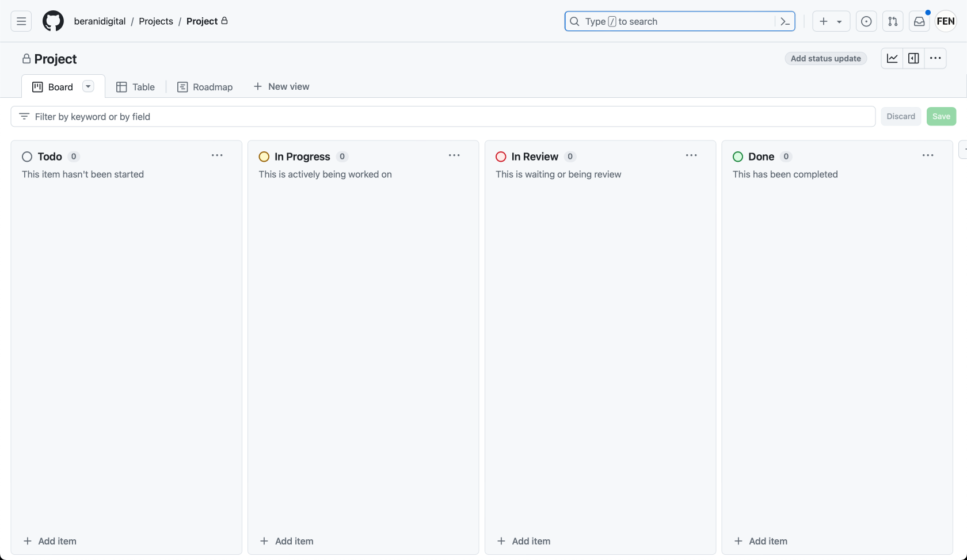The height and width of the screenshot is (560, 967).
Task: Switch to the Table view tab
Action: coord(135,87)
